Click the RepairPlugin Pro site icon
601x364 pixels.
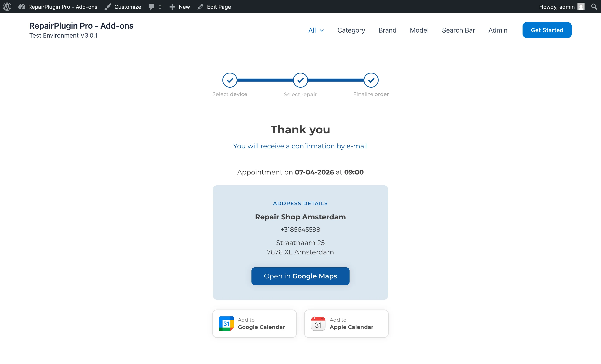tap(21, 7)
